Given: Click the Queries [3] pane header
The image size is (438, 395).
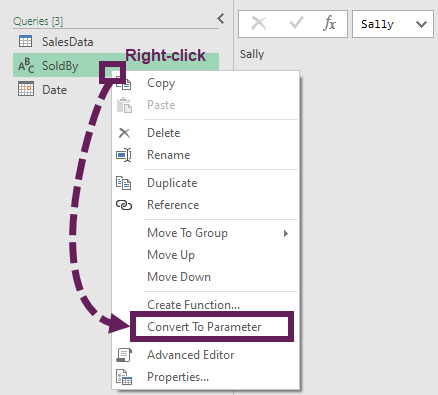Looking at the screenshot, I should (38, 21).
